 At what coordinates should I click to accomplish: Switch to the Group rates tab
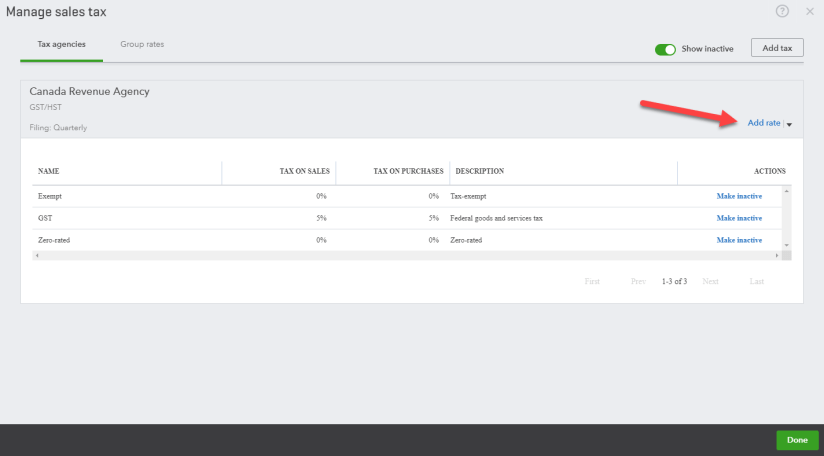coord(142,45)
